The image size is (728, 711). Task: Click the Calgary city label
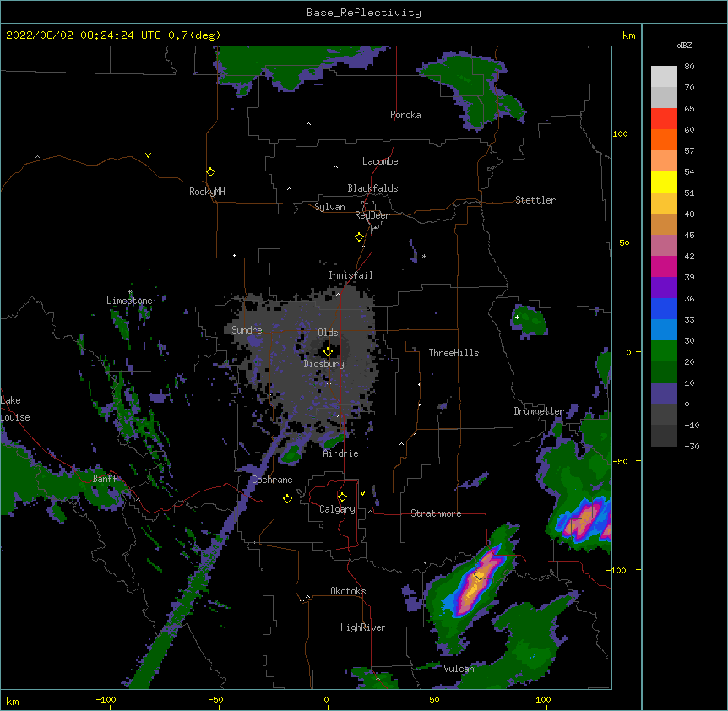337,509
